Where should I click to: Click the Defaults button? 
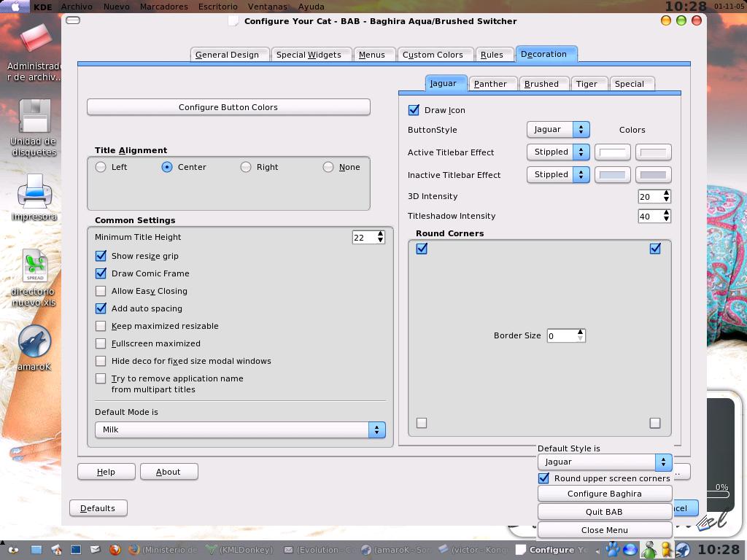[98, 508]
